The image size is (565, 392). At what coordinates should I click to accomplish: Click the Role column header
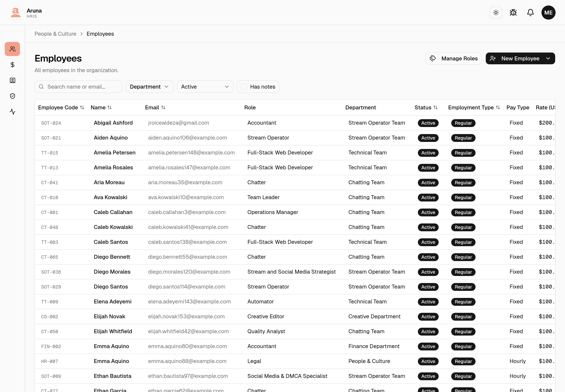pyautogui.click(x=250, y=108)
